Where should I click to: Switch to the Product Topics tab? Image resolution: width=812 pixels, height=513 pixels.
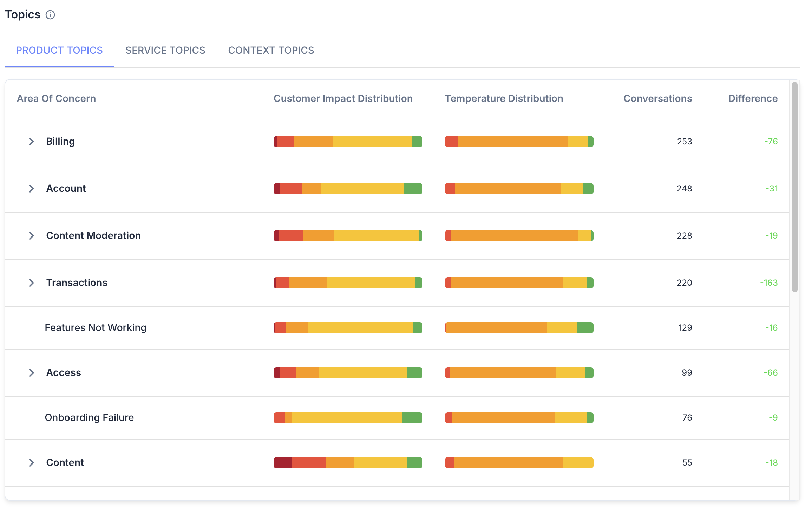pos(59,50)
